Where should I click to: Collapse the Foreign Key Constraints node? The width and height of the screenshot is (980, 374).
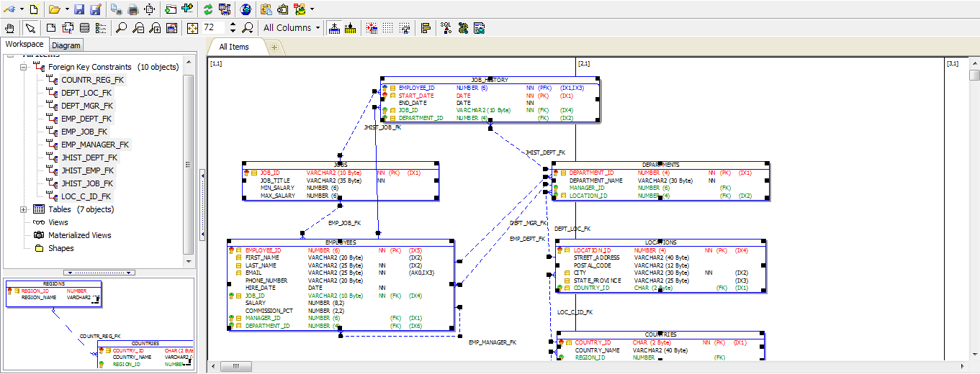coord(24,67)
